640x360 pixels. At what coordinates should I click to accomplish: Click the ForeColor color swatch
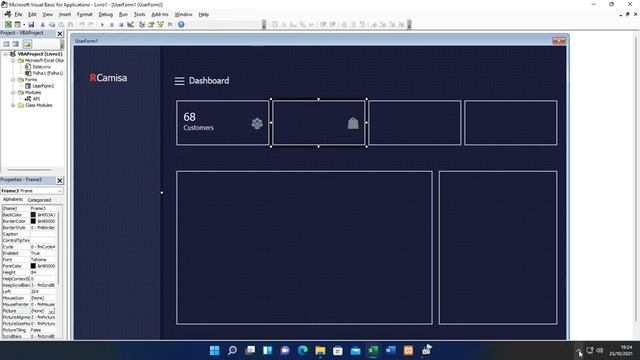[x=33, y=266]
